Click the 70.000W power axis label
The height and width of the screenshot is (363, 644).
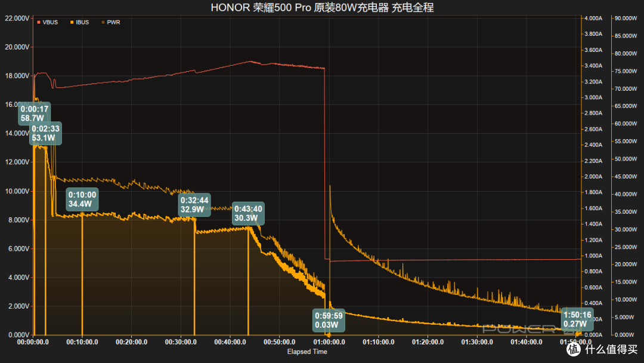click(x=626, y=89)
